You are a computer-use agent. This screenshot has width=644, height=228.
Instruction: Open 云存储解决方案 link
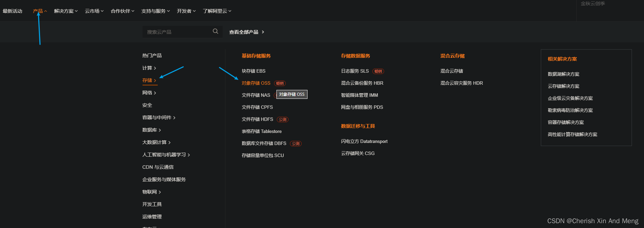[564, 86]
